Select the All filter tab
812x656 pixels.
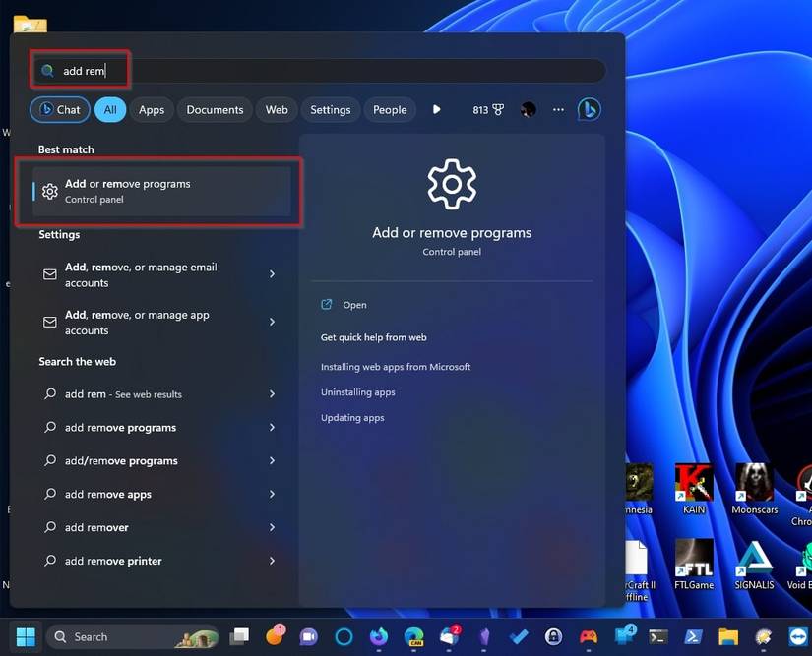(x=110, y=110)
